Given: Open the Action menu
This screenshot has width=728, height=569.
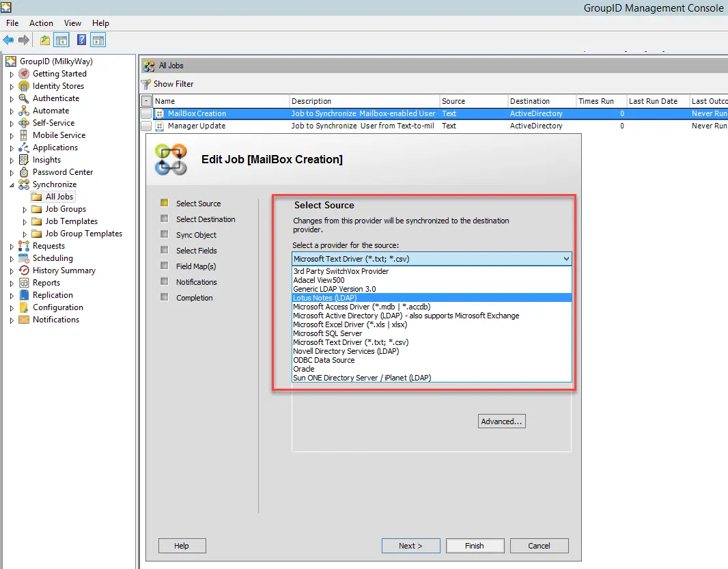Looking at the screenshot, I should [42, 23].
